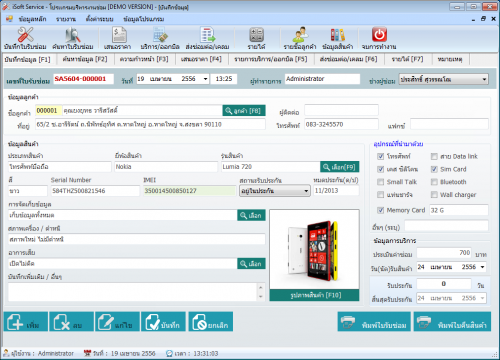Click the additional notes text area
The image size is (500, 360).
tap(133, 292)
